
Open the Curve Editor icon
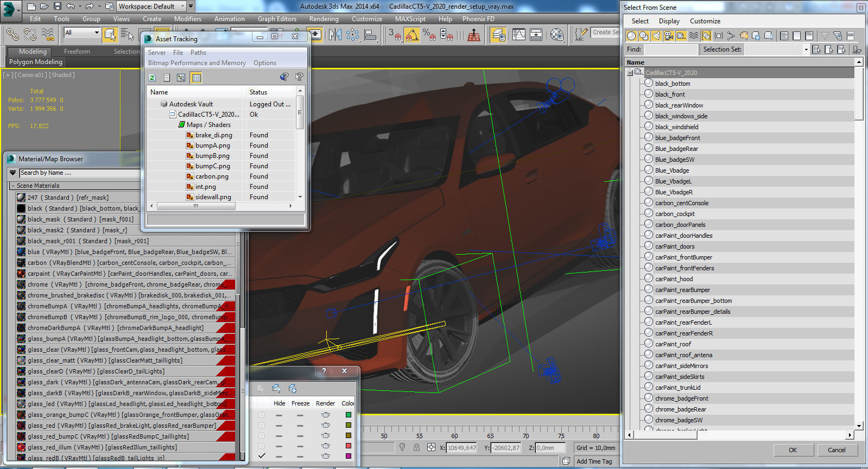(x=519, y=35)
